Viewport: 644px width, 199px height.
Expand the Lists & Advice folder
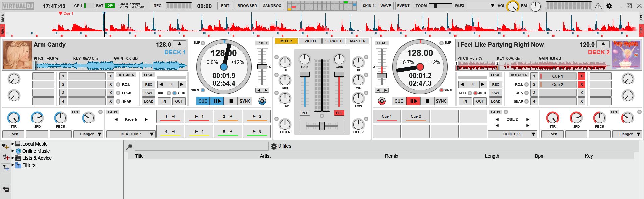13,158
